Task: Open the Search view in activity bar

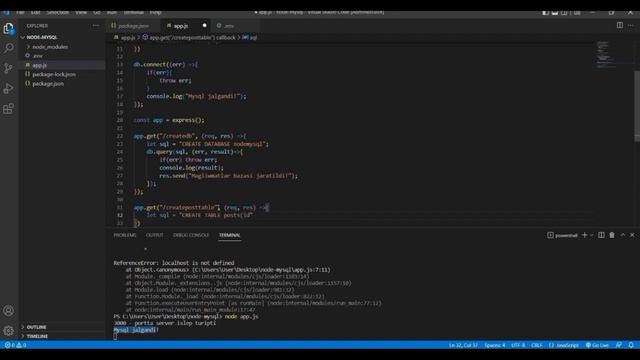Action: pos(9,48)
